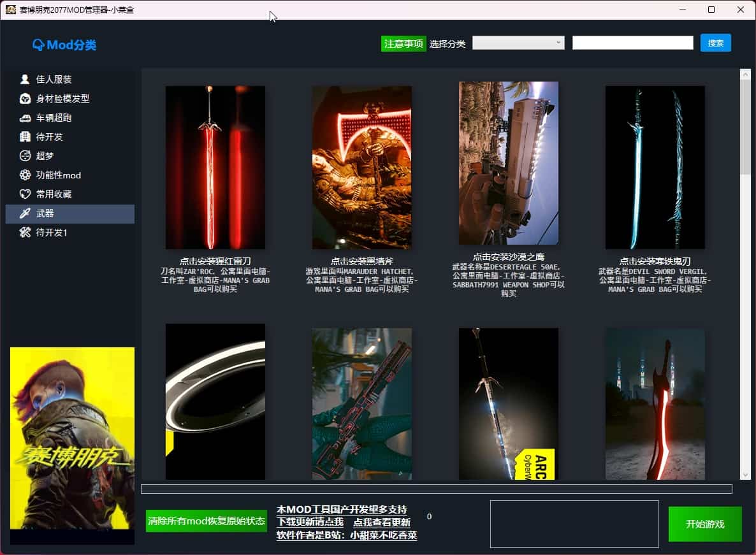
Task: Click the tools icon beside 待开发1
Action: [x=25, y=233]
